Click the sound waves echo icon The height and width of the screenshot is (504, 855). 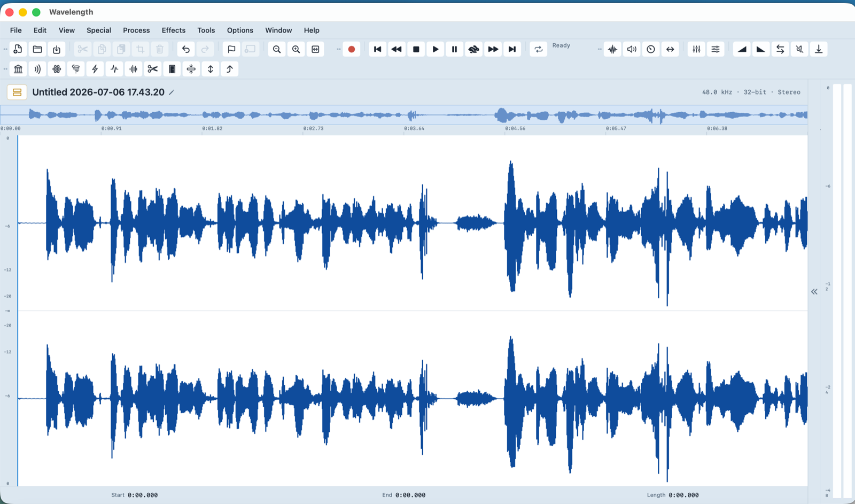click(x=37, y=69)
